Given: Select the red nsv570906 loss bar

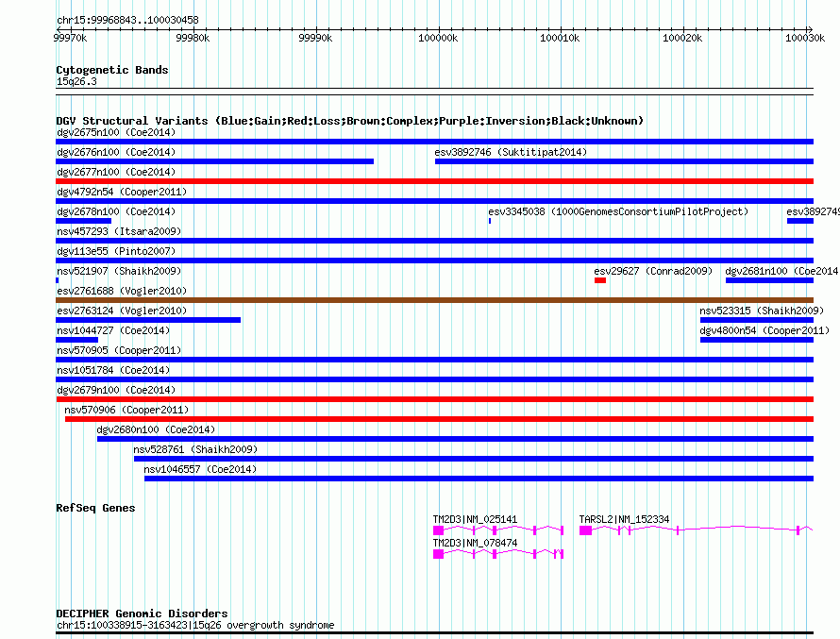Looking at the screenshot, I should coord(439,419).
